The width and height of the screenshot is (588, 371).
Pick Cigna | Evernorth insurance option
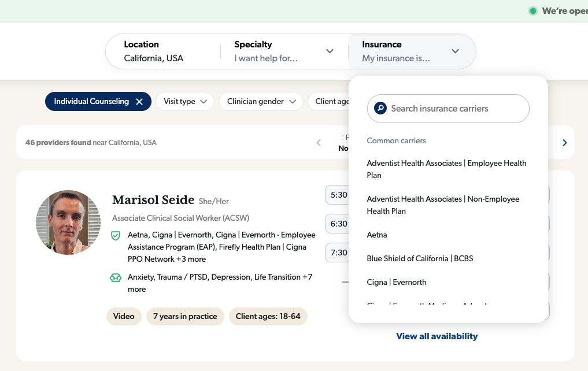point(397,283)
